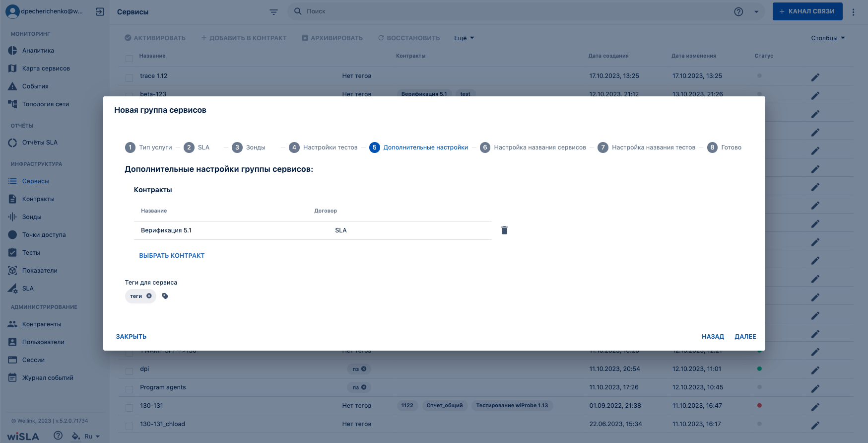Delete the Верификация 5.1 contract row
Viewport: 868px width, 443px height.
click(504, 230)
